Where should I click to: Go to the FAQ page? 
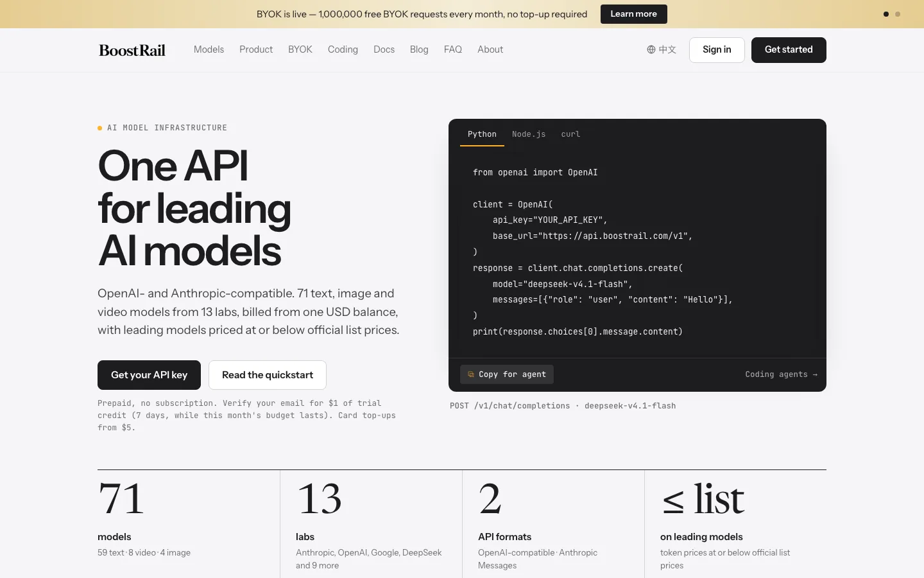pos(453,49)
